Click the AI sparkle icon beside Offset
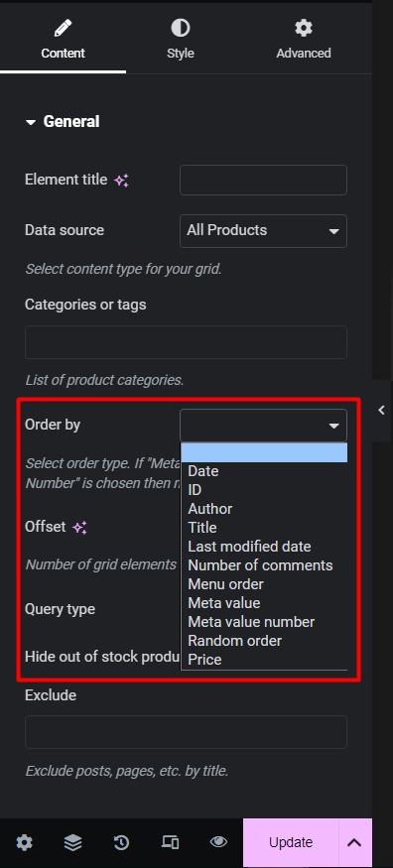Screen dimensions: 393x868 80,528
